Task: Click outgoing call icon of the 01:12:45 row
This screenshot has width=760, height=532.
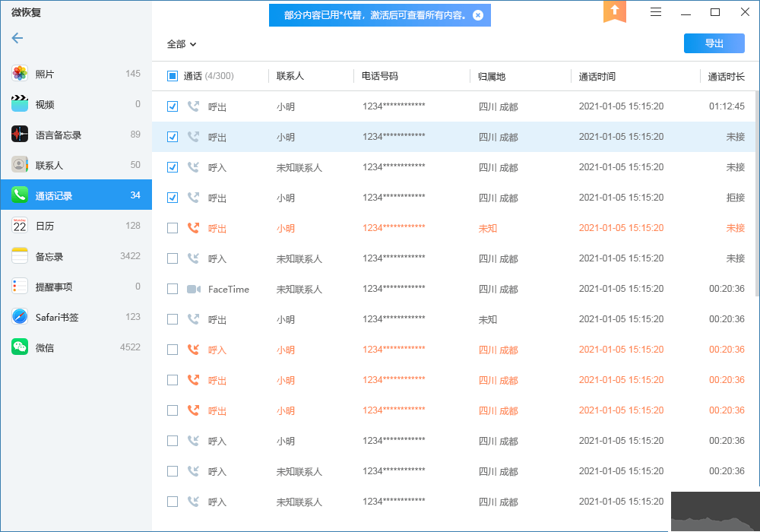Action: [x=193, y=106]
